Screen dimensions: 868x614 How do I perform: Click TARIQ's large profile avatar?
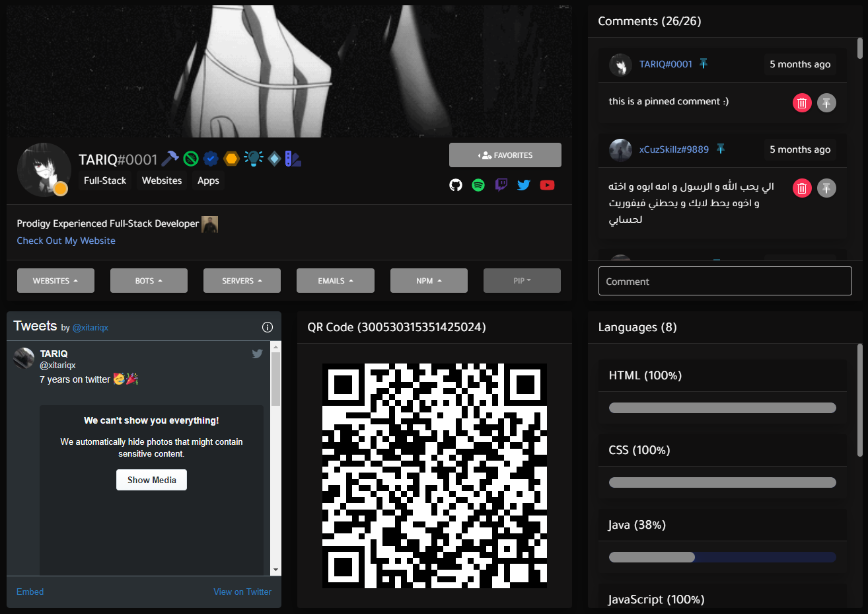(x=44, y=170)
